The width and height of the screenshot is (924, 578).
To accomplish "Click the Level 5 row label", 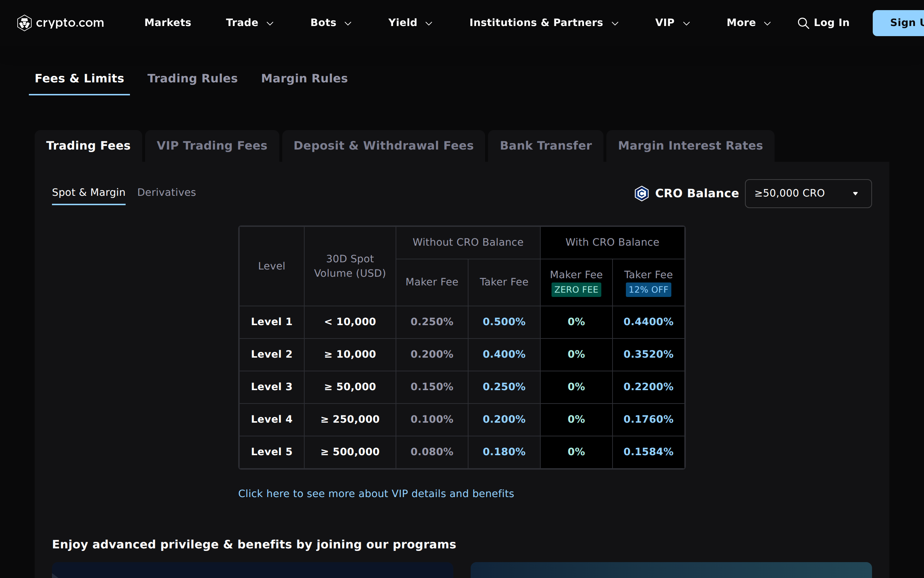I will [271, 452].
